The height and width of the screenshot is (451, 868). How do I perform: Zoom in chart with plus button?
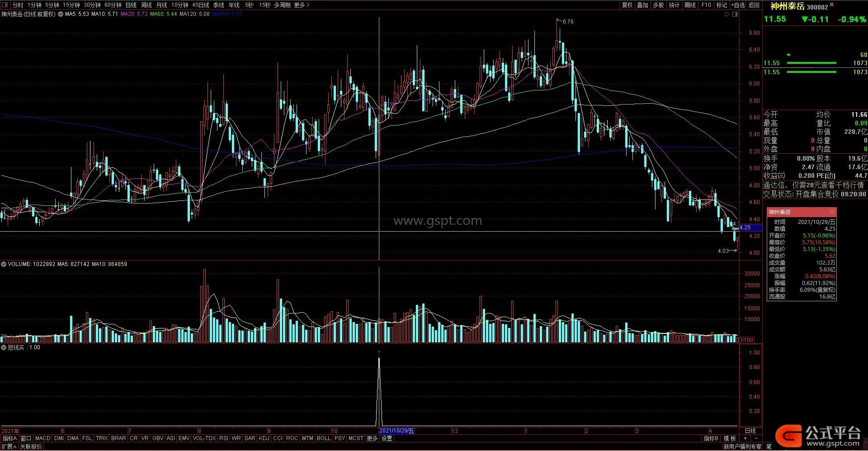tap(745, 438)
